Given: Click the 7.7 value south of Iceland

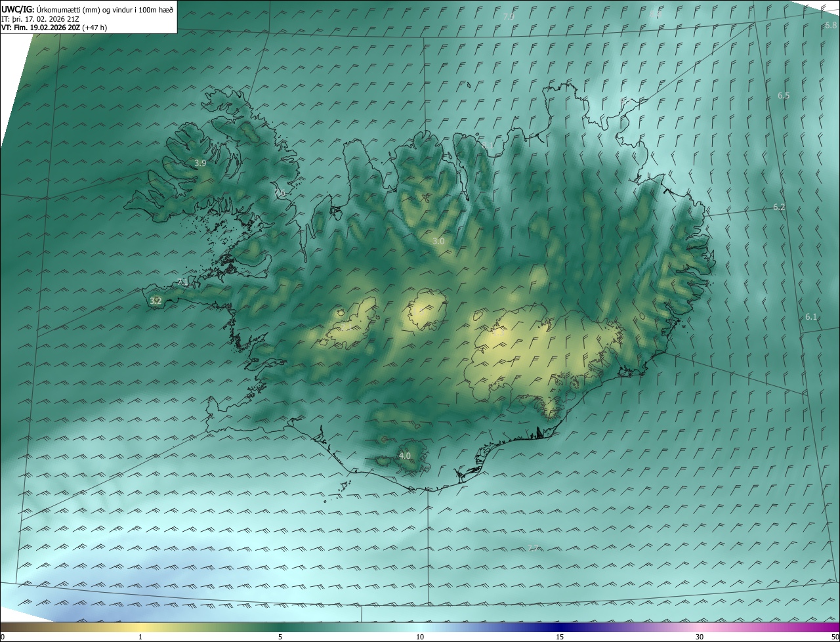Looking at the screenshot, I should (533, 548).
